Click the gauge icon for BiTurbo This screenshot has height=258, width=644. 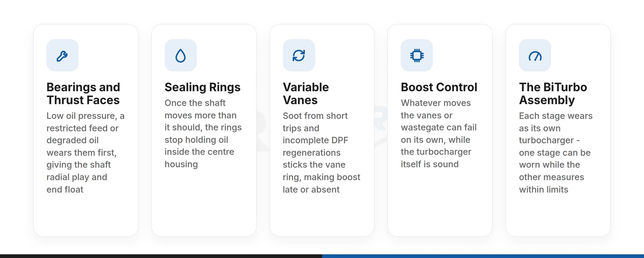(x=535, y=55)
